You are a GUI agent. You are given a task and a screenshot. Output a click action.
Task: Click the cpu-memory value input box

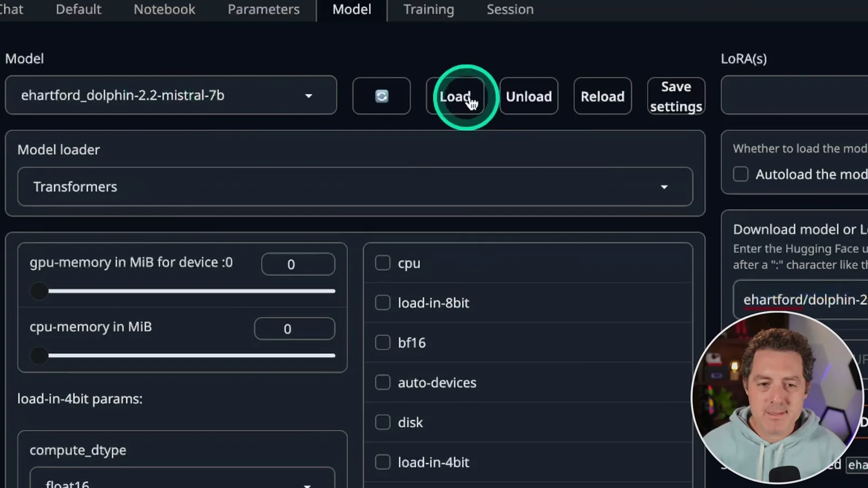pyautogui.click(x=295, y=329)
